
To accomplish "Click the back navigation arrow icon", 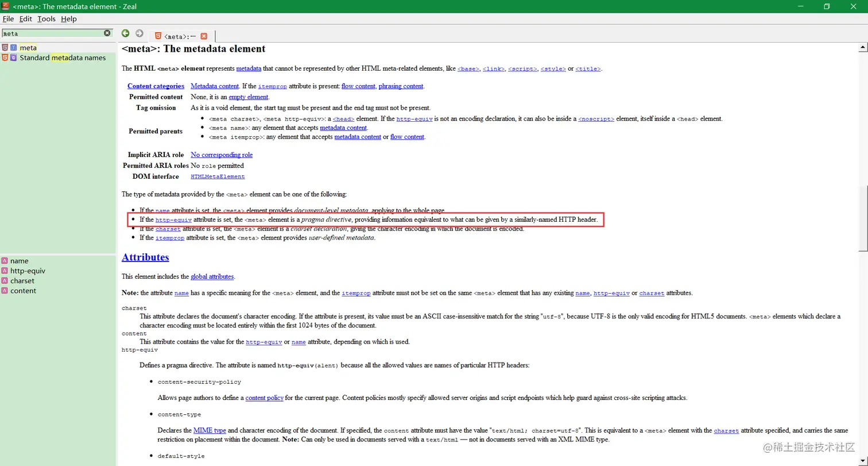I will pos(125,33).
